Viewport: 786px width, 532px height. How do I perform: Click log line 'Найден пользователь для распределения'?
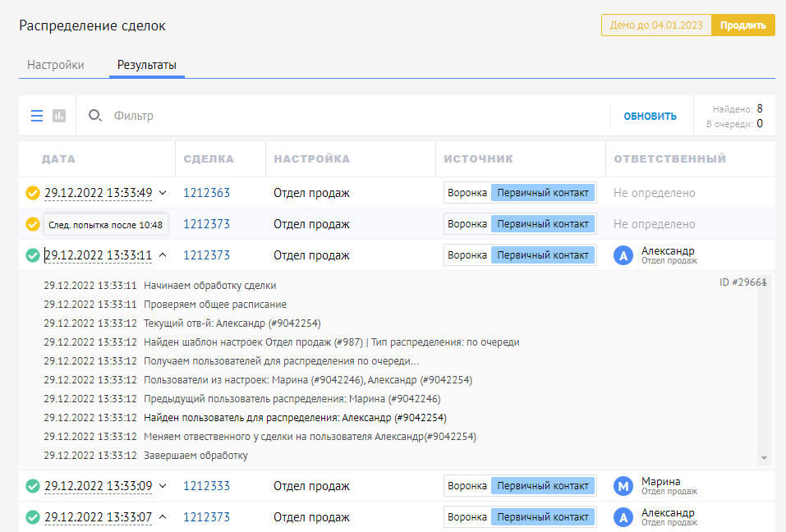[295, 418]
